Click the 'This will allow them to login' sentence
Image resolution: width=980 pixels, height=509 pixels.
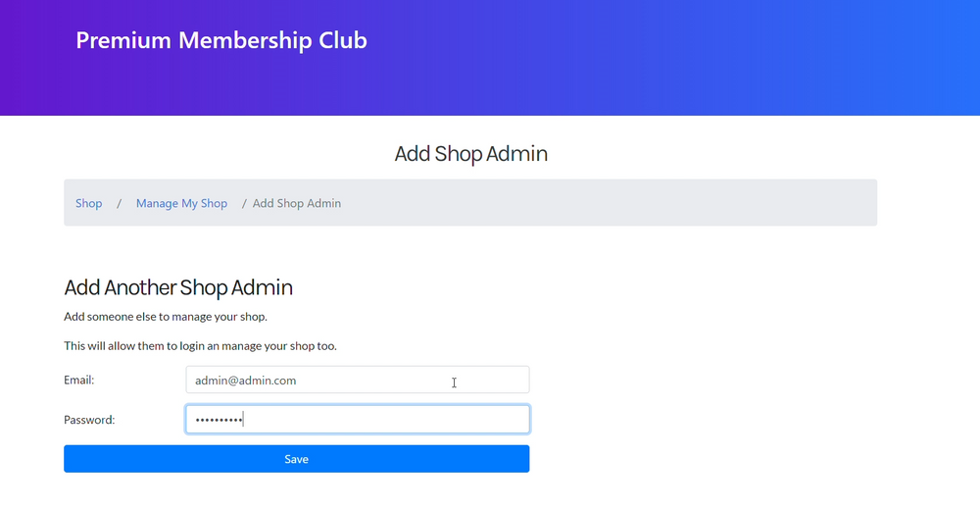[200, 346]
